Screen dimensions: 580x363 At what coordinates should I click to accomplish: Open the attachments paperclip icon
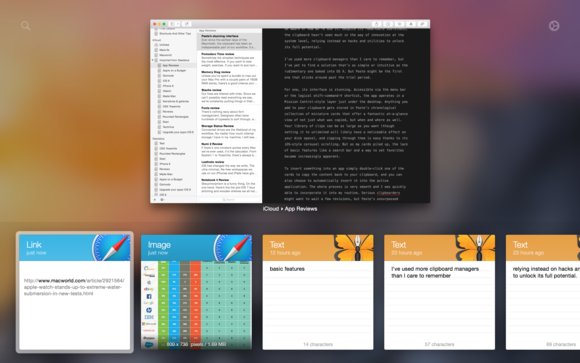pos(422,24)
